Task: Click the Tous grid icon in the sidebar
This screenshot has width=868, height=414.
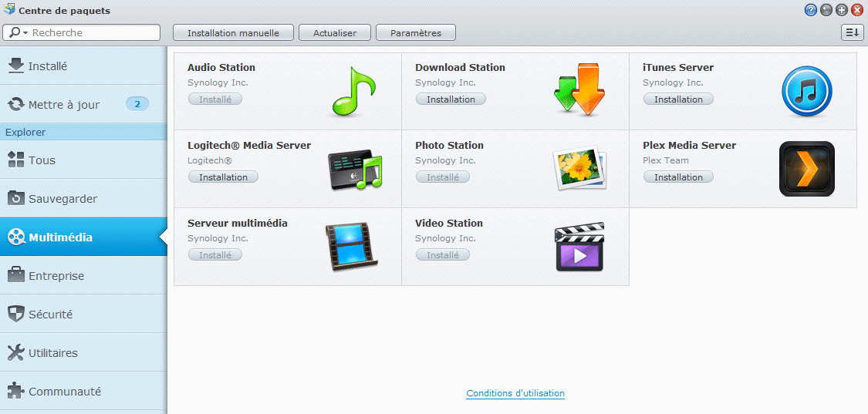Action: coord(16,160)
